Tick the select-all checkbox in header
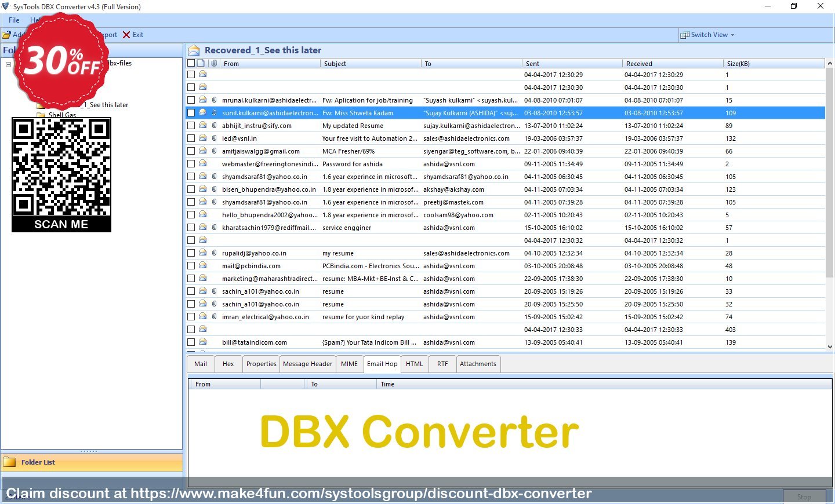Image resolution: width=835 pixels, height=504 pixels. tap(191, 63)
